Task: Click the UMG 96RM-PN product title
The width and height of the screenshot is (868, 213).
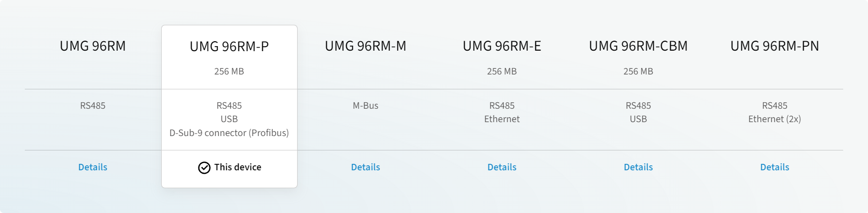Action: 775,46
